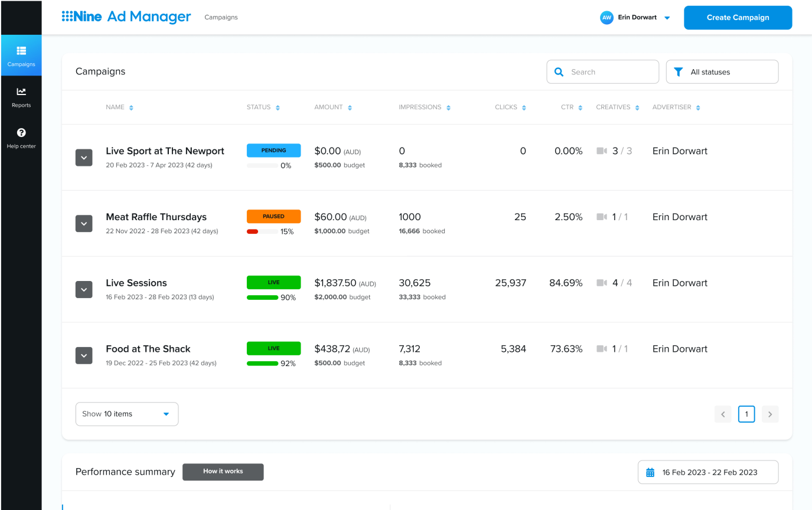Toggle sorting on the Name column
812x510 pixels.
coord(131,107)
